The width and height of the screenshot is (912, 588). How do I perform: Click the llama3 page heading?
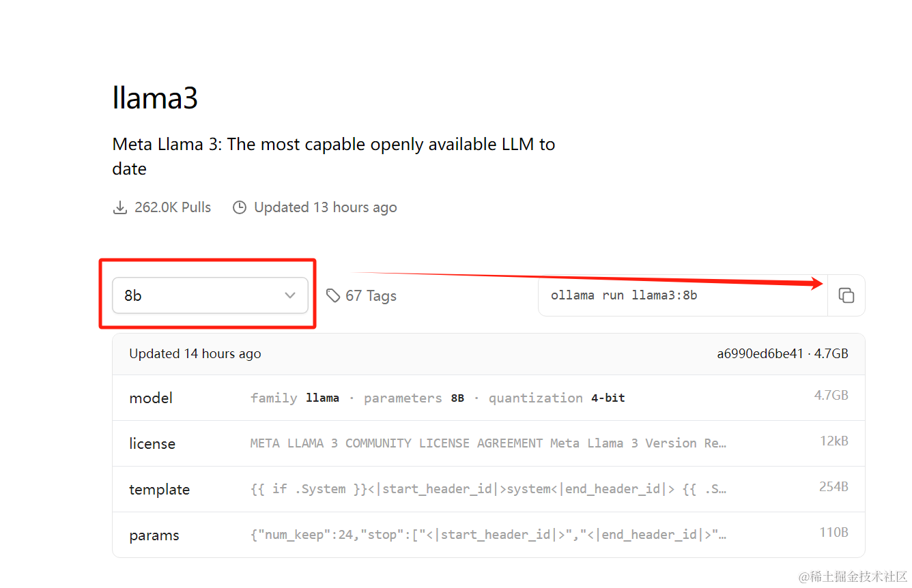point(155,98)
